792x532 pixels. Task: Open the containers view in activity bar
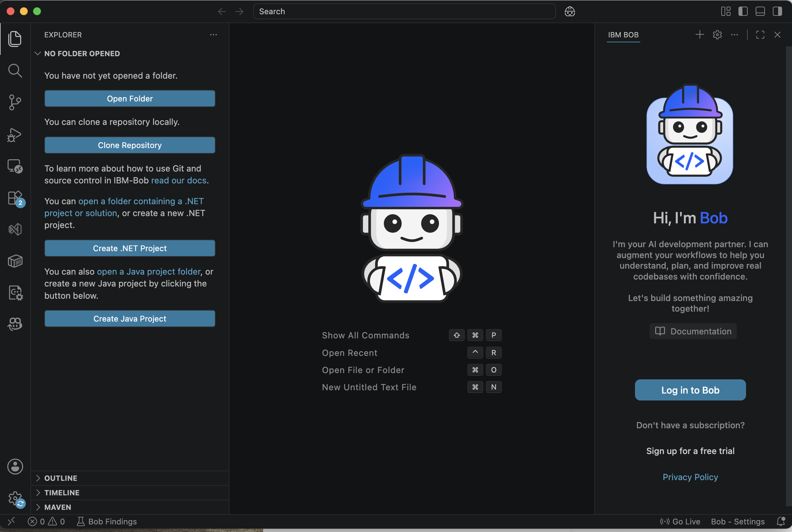(15, 261)
